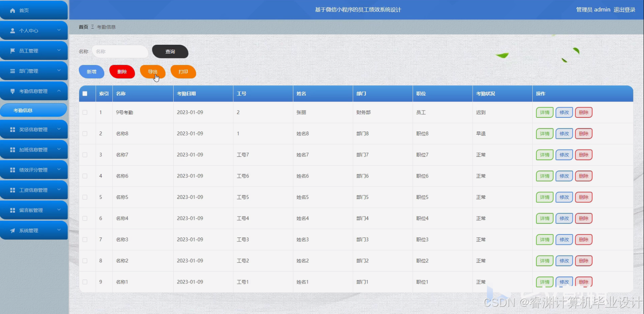Open 员工管理 in the sidebar
Screen dimensions: 644x314
pyautogui.click(x=34, y=51)
